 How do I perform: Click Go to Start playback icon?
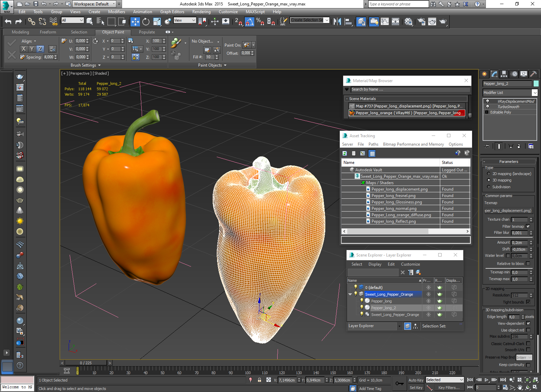click(x=470, y=380)
